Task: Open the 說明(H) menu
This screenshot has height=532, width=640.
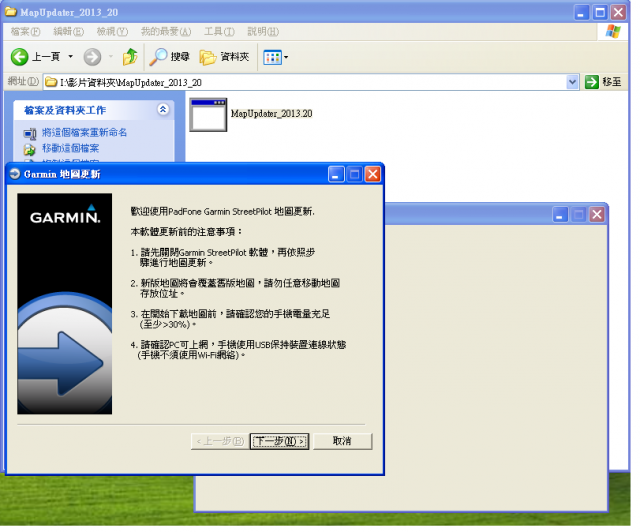Action: [263, 31]
